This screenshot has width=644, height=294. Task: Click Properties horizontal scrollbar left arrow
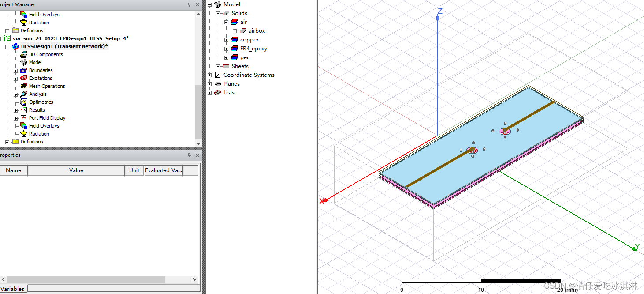[4, 279]
